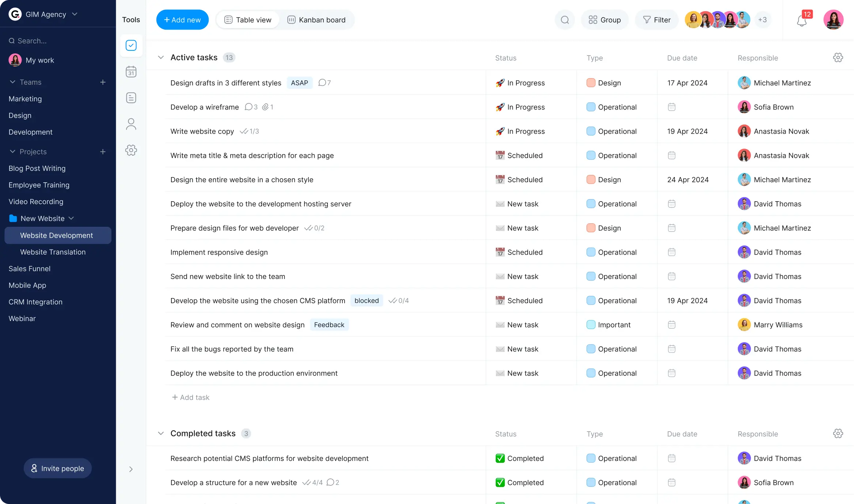Switch to Kanban board
Image resolution: width=854 pixels, height=504 pixels.
coord(316,20)
